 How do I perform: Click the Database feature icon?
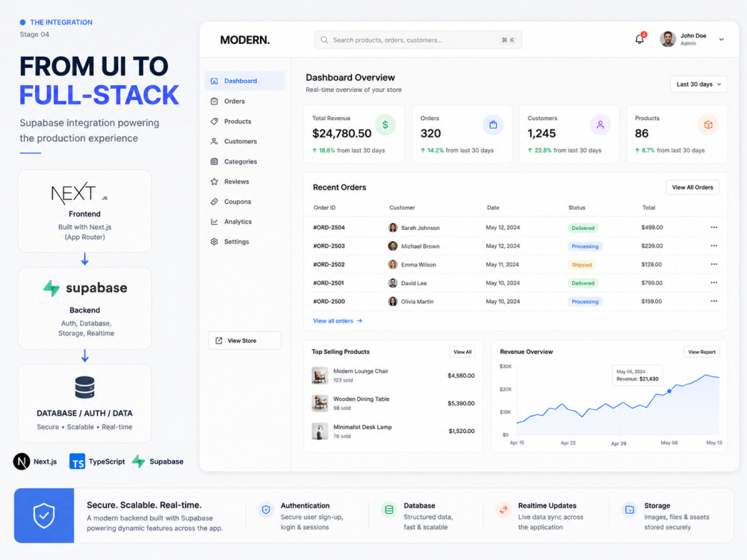(x=388, y=509)
